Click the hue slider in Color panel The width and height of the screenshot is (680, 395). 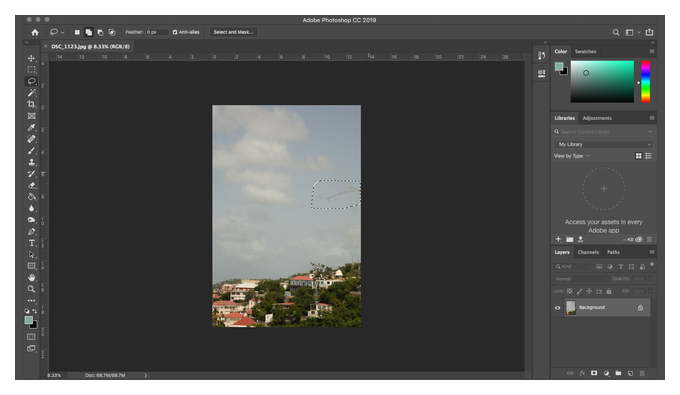646,82
